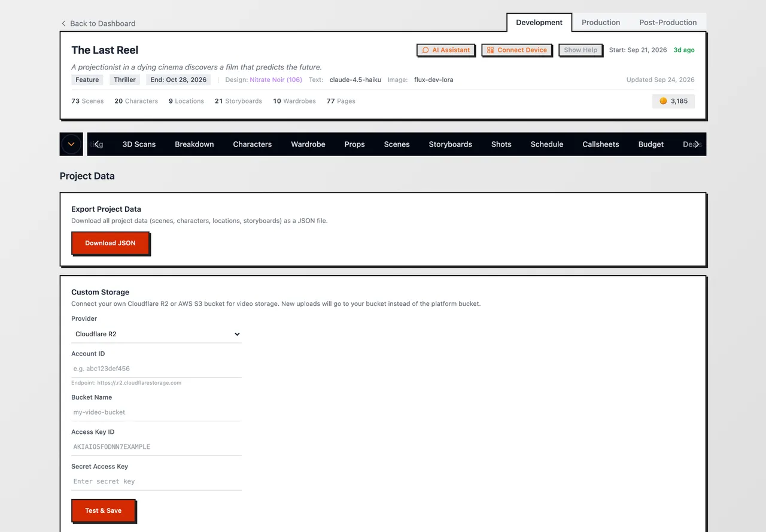Open the Budget section
The width and height of the screenshot is (766, 532).
(651, 144)
